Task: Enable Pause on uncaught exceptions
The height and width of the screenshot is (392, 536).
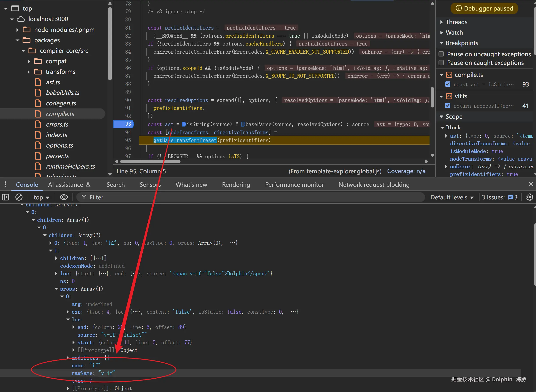Action: pyautogui.click(x=441, y=54)
